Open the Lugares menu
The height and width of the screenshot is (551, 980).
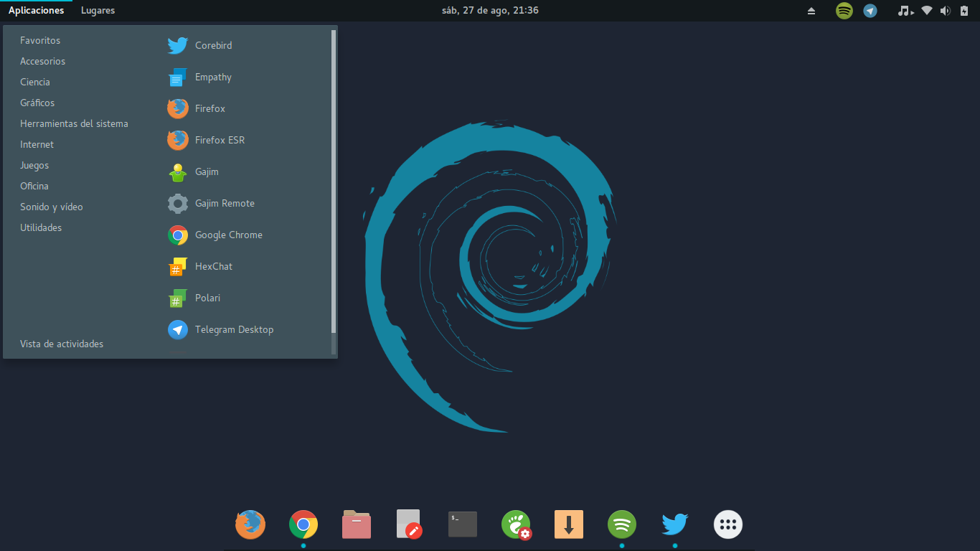98,11
